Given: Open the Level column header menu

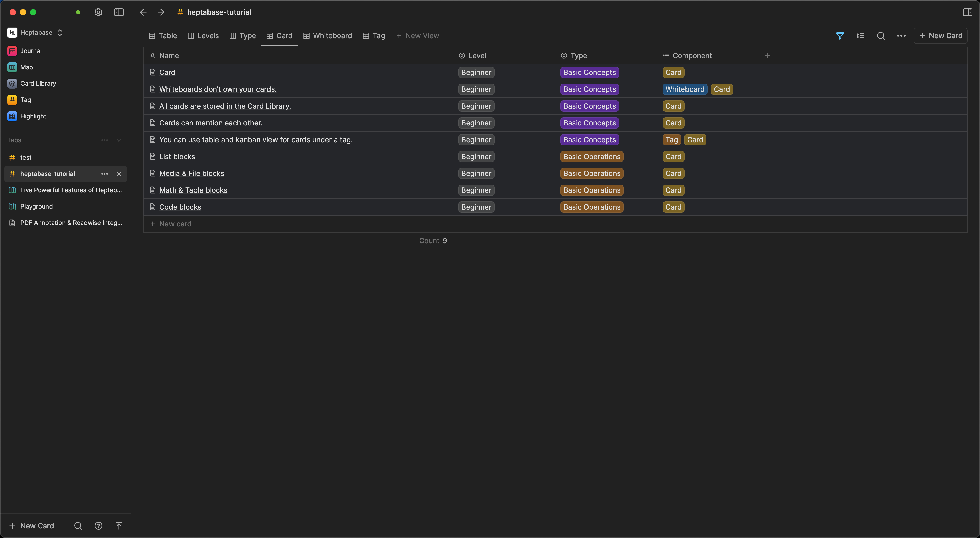Looking at the screenshot, I should (504, 56).
